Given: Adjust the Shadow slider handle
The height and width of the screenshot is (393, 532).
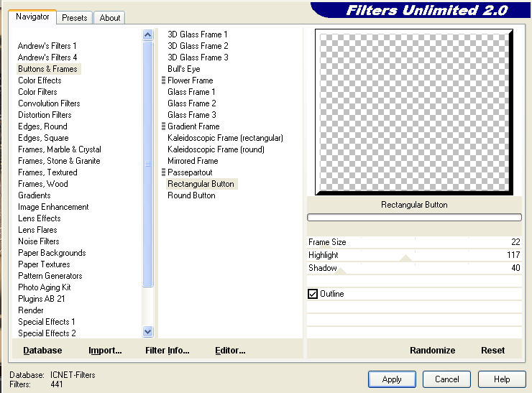Looking at the screenshot, I should [x=340, y=271].
